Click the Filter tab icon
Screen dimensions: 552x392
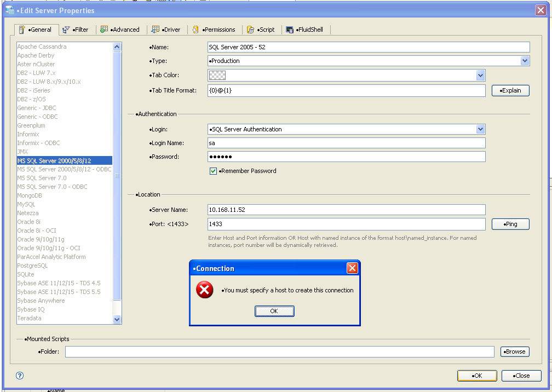tap(66, 30)
